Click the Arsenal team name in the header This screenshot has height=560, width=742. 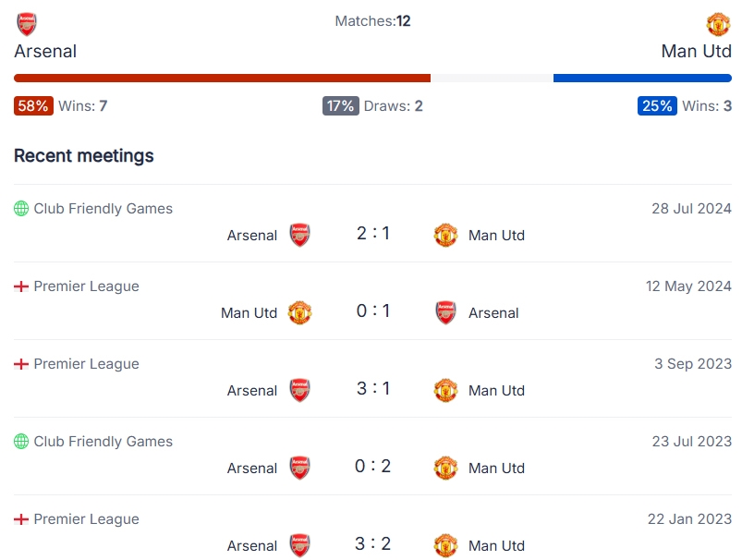click(x=45, y=51)
